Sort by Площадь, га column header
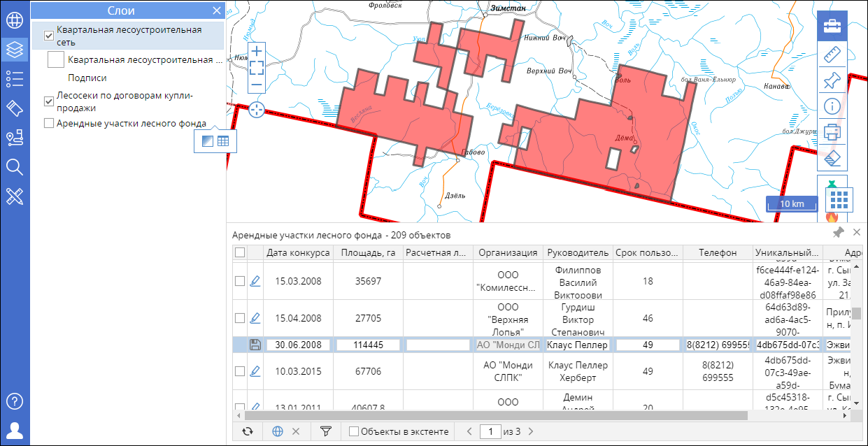 tap(368, 252)
